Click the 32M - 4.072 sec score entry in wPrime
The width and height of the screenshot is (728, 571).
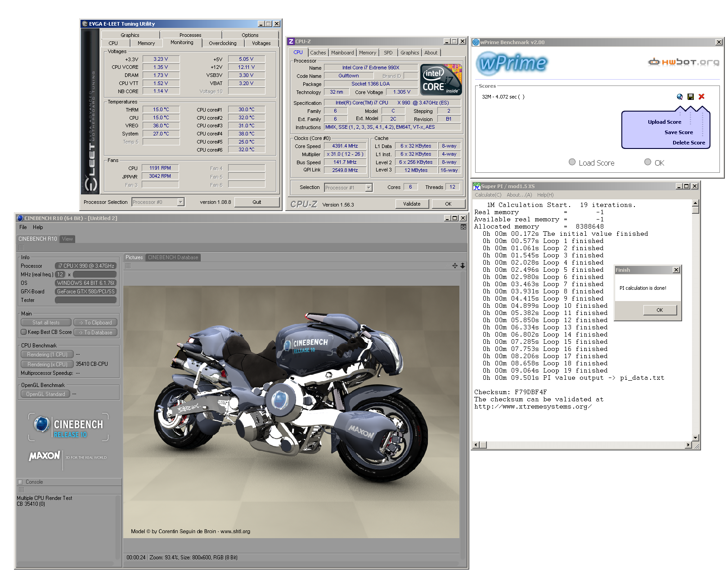(x=503, y=97)
